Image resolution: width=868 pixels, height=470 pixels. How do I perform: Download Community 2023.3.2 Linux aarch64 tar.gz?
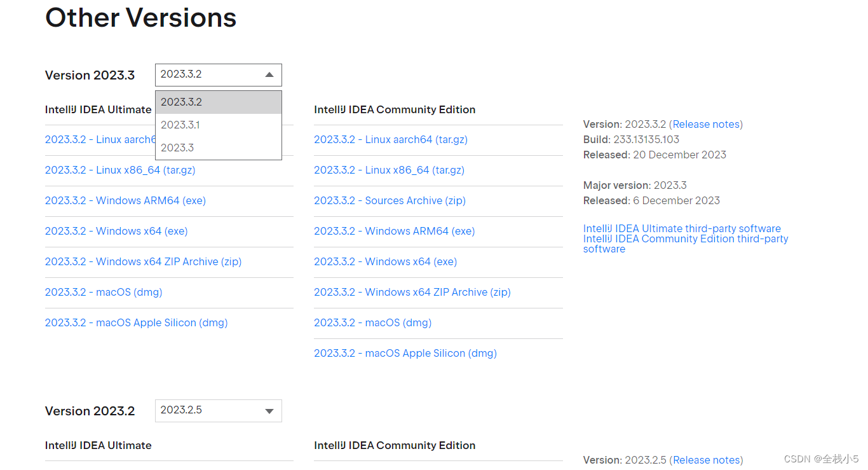pyautogui.click(x=391, y=140)
